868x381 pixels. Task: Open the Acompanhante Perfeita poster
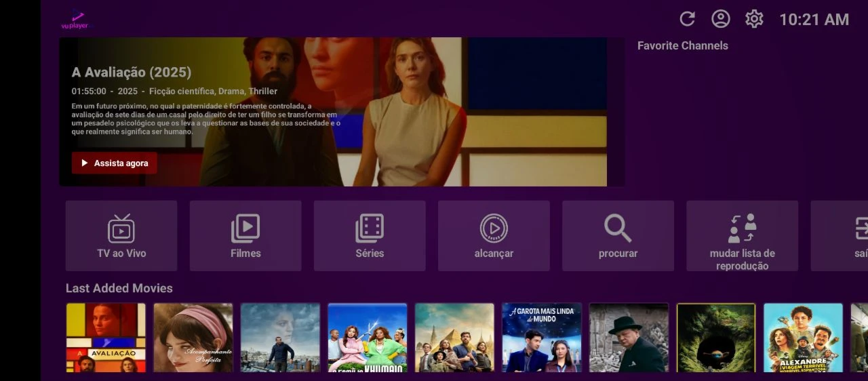click(193, 338)
